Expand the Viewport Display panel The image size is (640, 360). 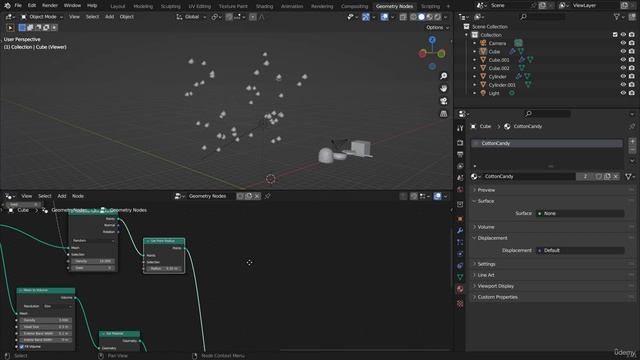click(496, 286)
